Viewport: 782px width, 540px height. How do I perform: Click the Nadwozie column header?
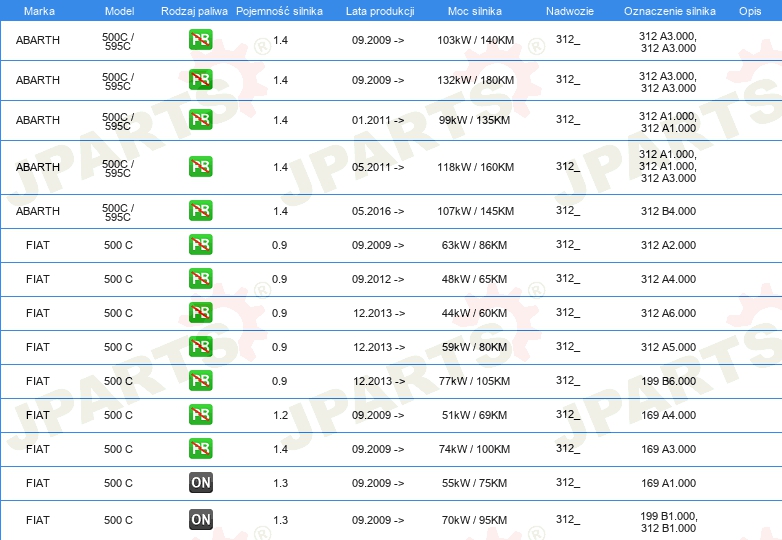pyautogui.click(x=570, y=11)
